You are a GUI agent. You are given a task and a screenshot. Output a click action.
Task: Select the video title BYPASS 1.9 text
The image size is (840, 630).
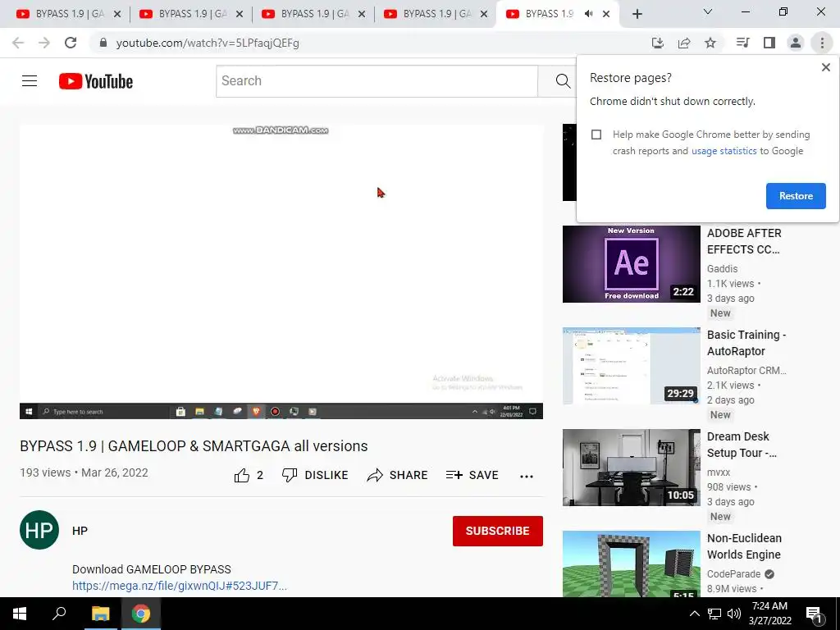194,446
